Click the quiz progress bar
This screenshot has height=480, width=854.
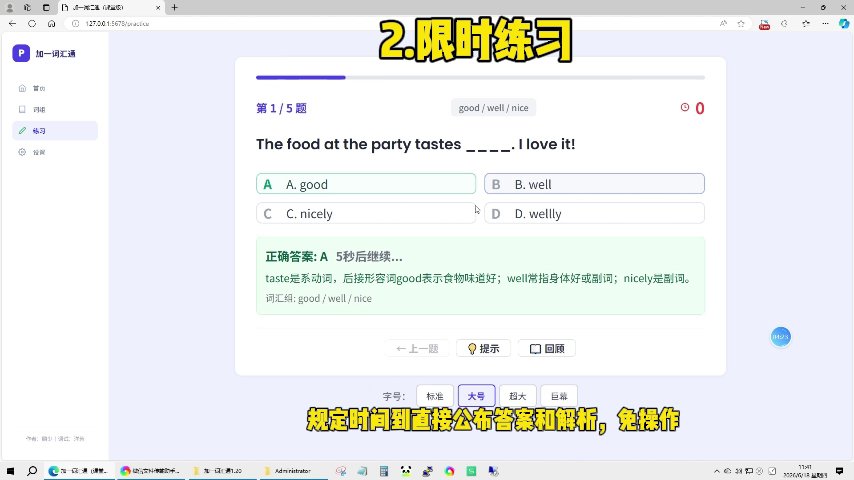coord(480,77)
